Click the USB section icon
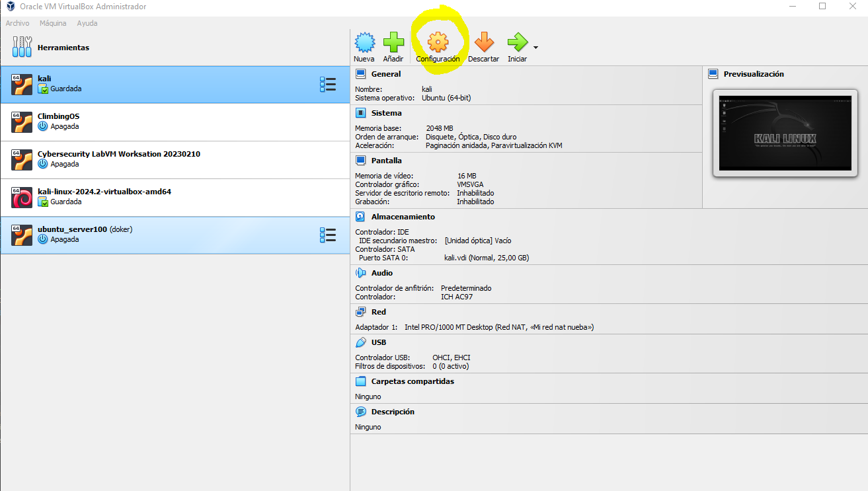Viewport: 868px width, 491px height. (360, 342)
